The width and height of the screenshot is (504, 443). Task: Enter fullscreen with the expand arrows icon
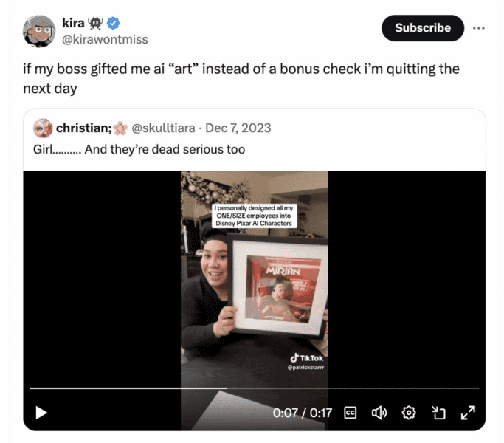click(468, 413)
